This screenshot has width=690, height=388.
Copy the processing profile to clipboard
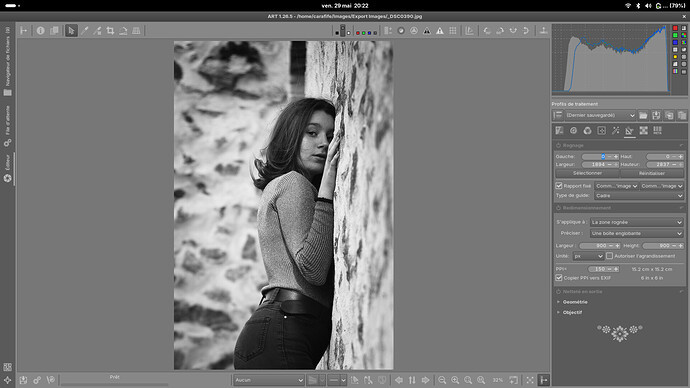669,115
